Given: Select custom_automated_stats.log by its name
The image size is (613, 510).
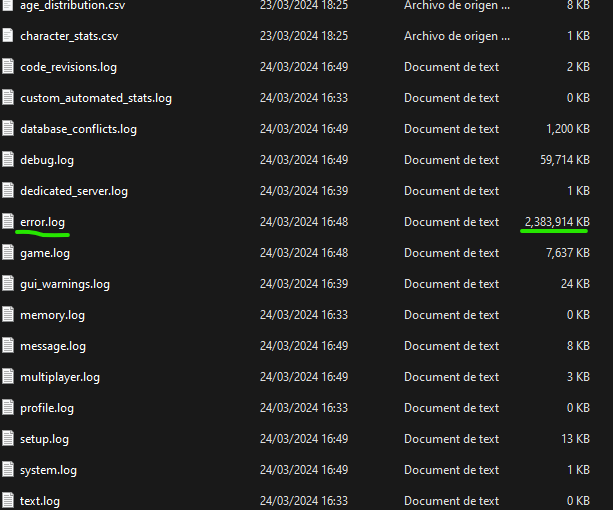Looking at the screenshot, I should 96,98.
